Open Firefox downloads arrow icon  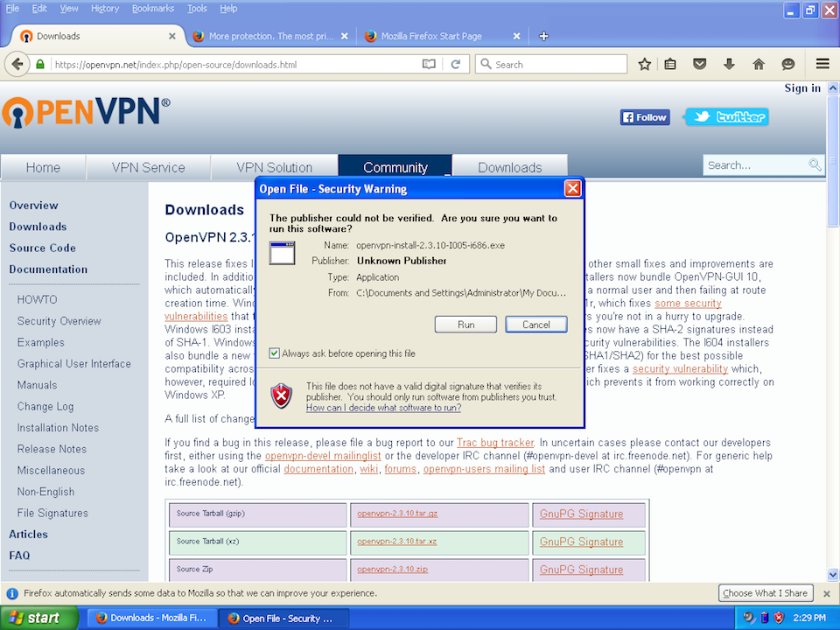(729, 64)
